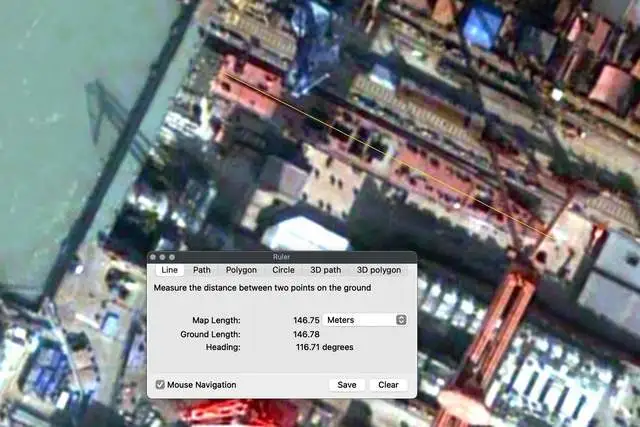Click the Heading value 116.71 degrees
The height and width of the screenshot is (427, 640).
pos(324,348)
